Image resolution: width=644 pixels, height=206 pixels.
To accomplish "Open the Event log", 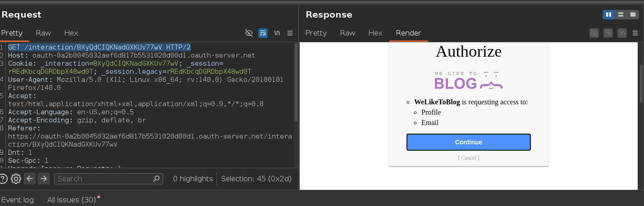I will point(18,200).
